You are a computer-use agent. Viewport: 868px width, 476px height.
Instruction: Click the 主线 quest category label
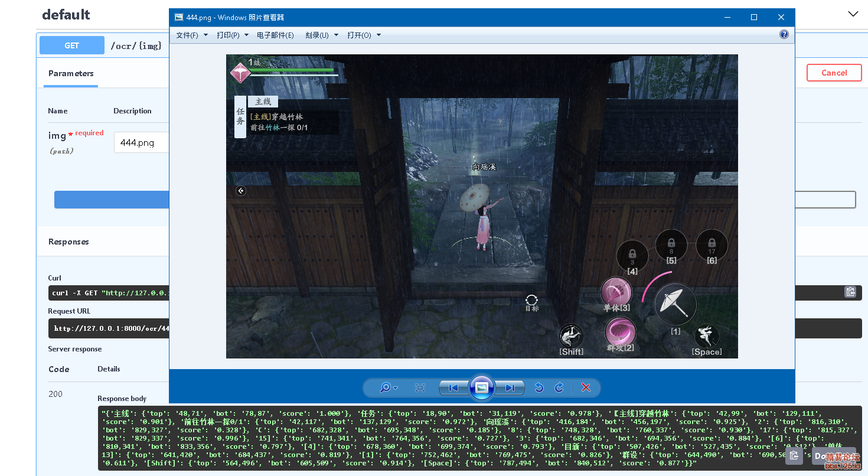tap(263, 102)
